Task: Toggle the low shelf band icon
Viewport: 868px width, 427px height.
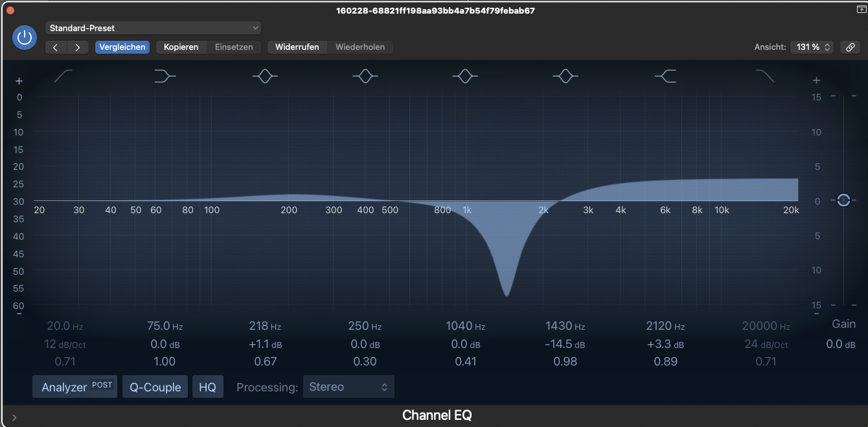Action: pos(165,76)
